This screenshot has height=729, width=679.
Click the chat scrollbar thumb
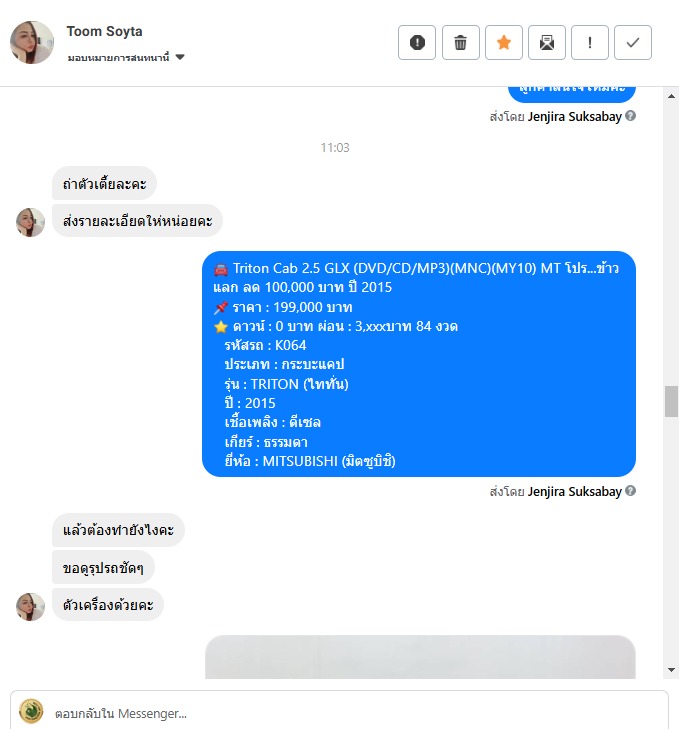[x=671, y=401]
